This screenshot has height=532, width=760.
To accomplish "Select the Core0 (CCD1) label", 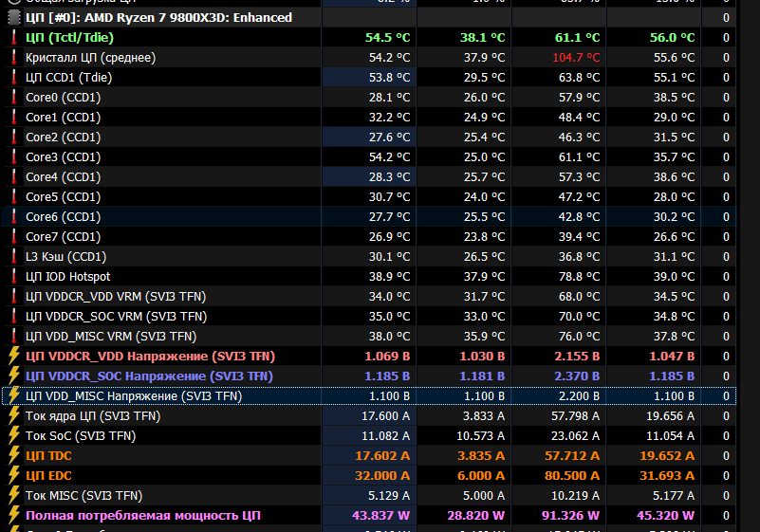I will 63,98.
